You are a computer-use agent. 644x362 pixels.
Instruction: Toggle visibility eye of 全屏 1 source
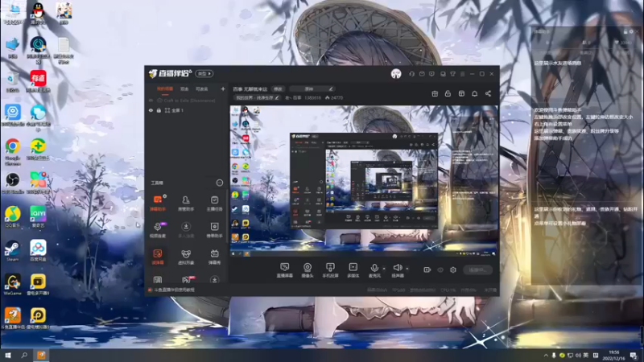click(x=151, y=110)
